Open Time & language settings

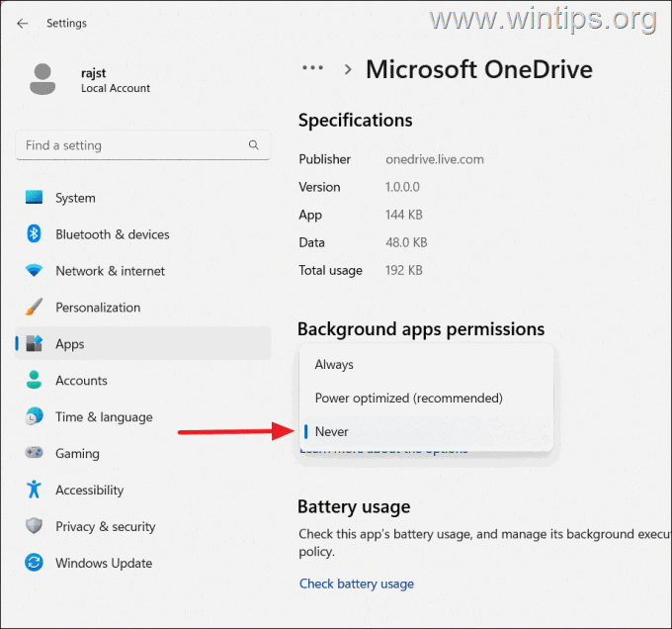(143, 416)
